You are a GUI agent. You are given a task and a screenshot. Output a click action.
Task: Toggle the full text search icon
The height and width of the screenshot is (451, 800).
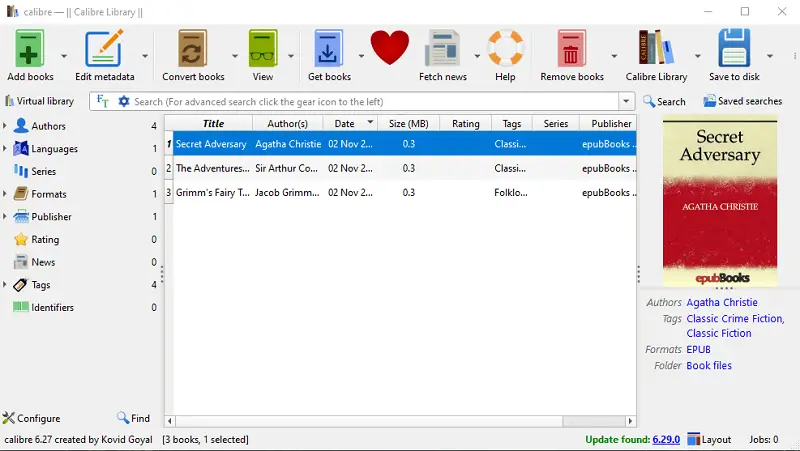(x=103, y=102)
